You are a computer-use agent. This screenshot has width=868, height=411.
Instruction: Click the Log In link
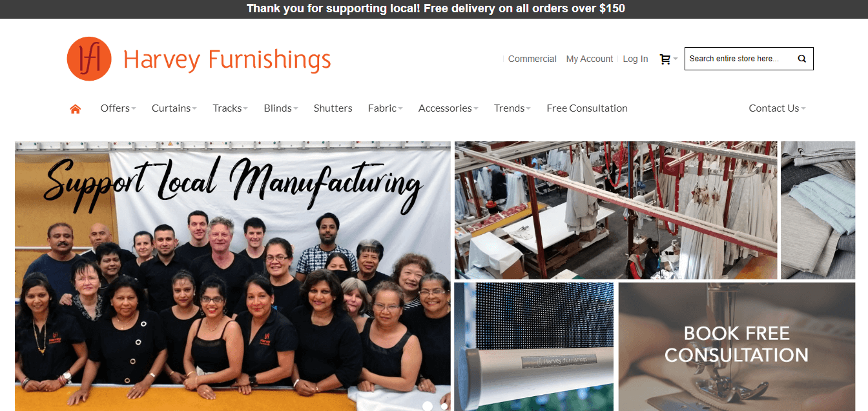pos(635,59)
